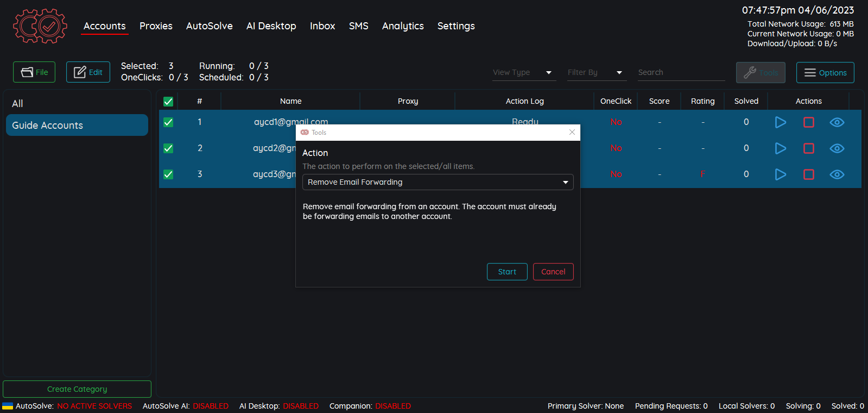Select the Guide Accounts category
The image size is (868, 413).
click(x=77, y=125)
